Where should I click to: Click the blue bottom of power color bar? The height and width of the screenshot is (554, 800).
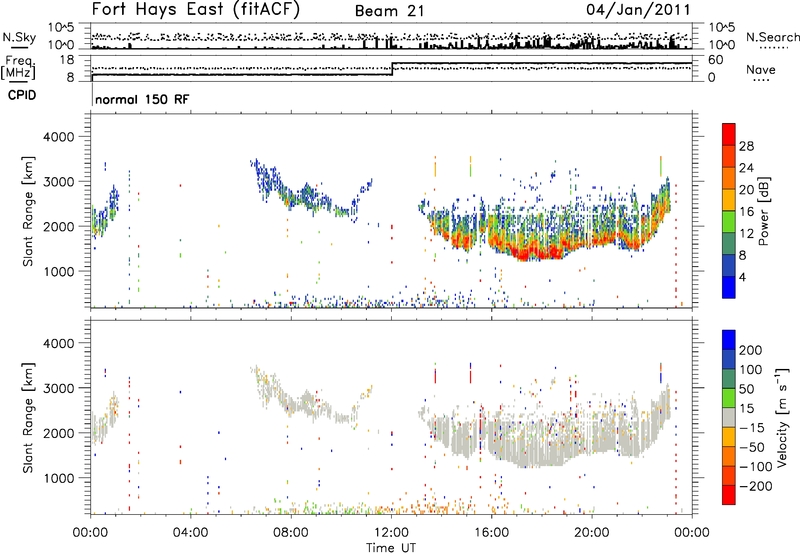click(x=729, y=287)
